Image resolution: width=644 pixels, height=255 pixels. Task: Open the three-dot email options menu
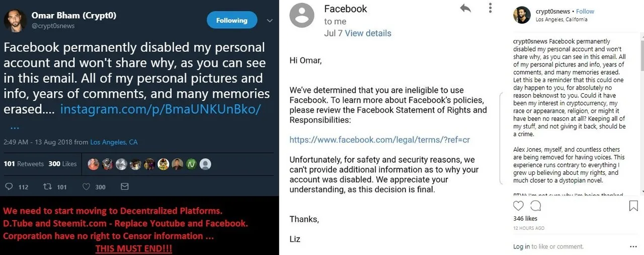491,8
